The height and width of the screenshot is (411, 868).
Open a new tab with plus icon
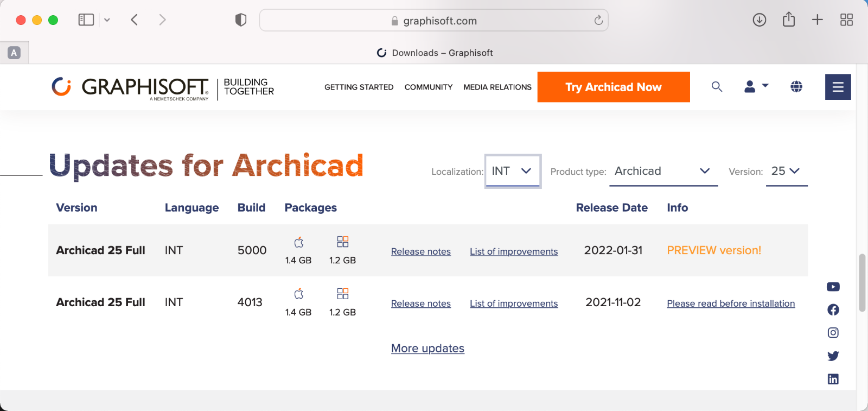[x=818, y=20]
